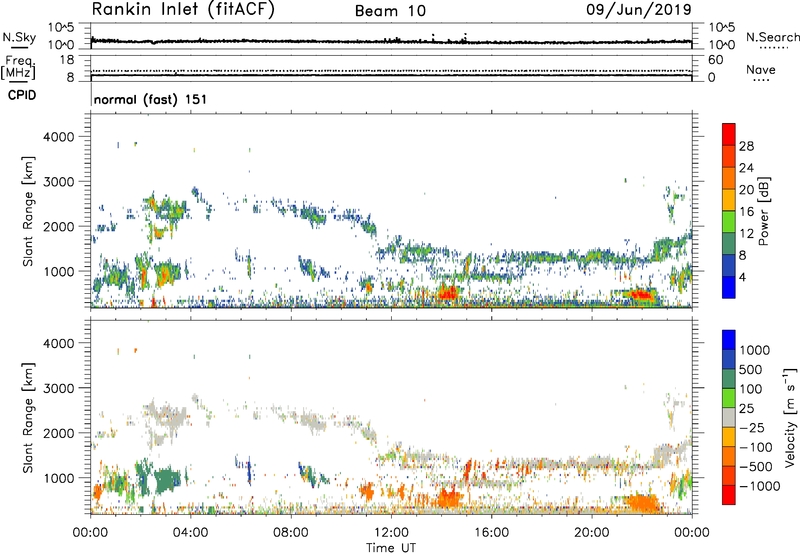This screenshot has width=800, height=554.
Task: Click the red top segment of power colorbar
Action: pyautogui.click(x=729, y=134)
